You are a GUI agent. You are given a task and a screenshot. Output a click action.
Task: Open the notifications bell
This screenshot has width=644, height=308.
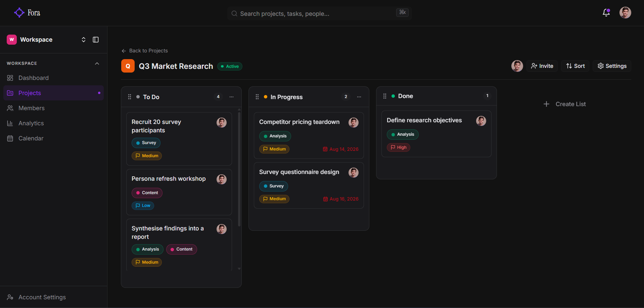[606, 13]
